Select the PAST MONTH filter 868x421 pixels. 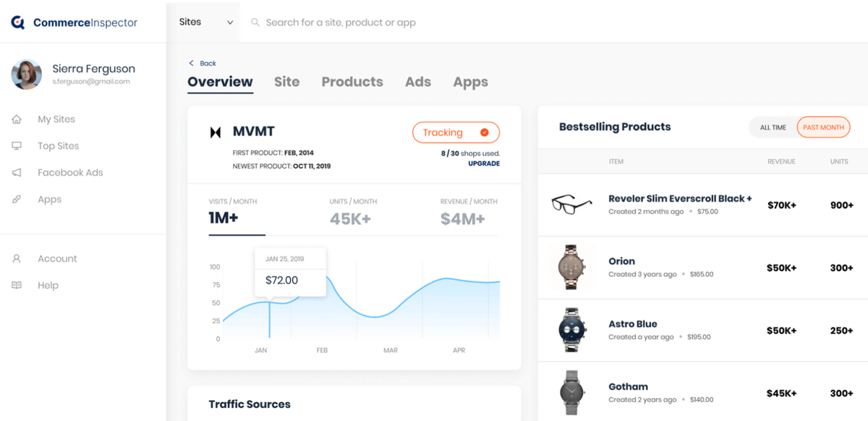(x=823, y=127)
